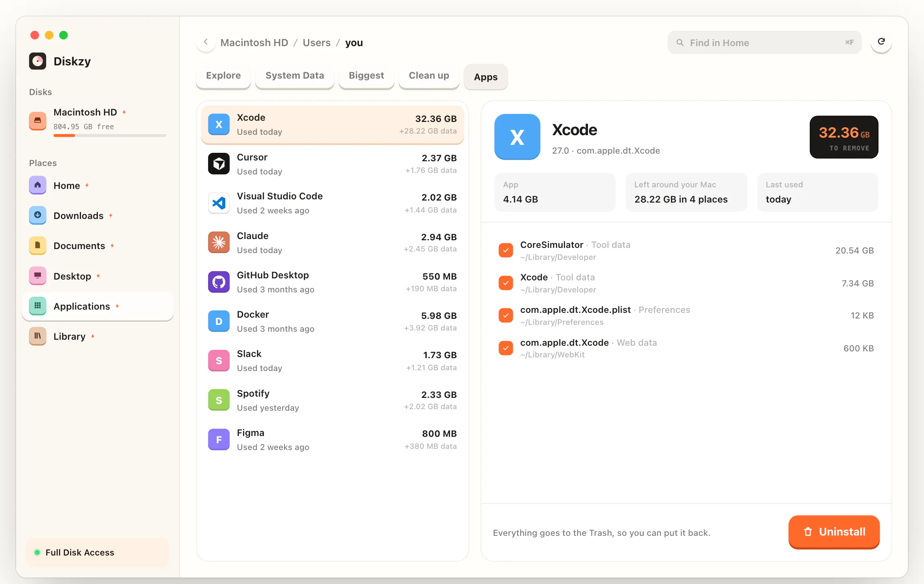Click the Macintosh HD disk icon
The width and height of the screenshot is (924, 584).
(37, 120)
